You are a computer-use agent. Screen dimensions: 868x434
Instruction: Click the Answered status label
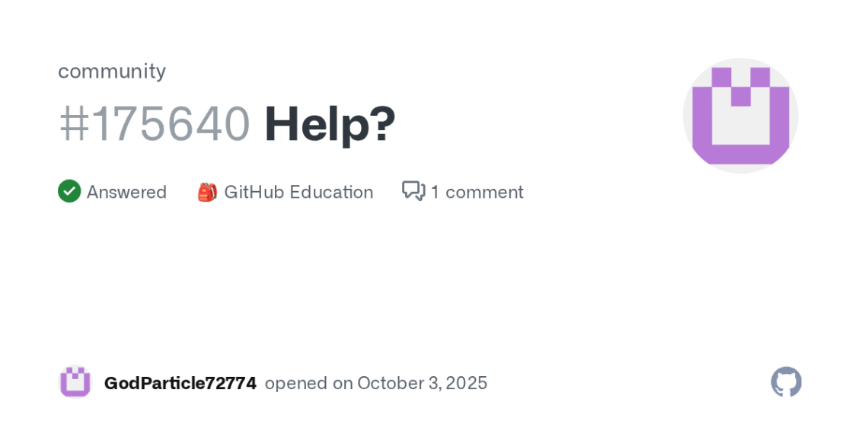[x=126, y=192]
